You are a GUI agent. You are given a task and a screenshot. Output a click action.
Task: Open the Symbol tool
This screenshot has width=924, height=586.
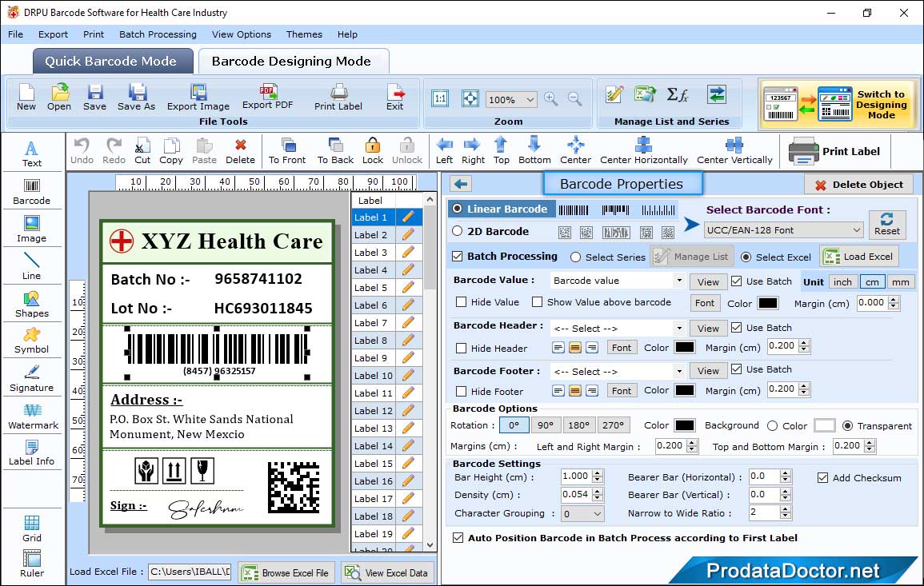point(32,341)
